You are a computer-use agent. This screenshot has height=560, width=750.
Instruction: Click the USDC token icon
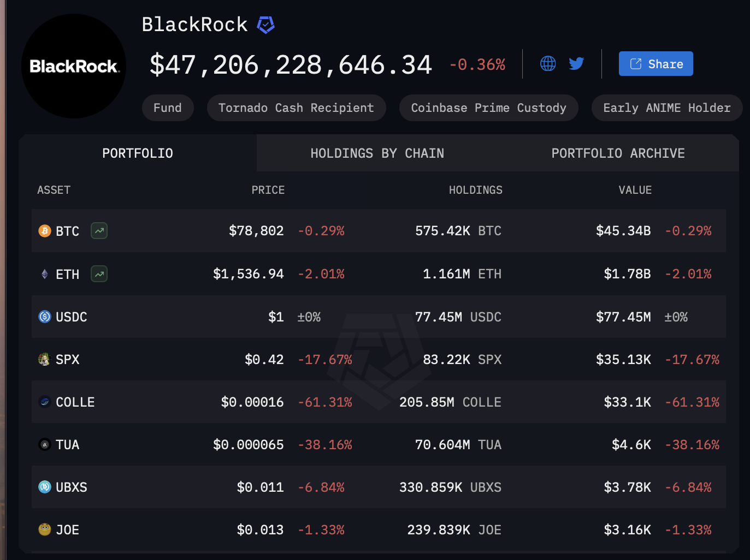coord(45,317)
